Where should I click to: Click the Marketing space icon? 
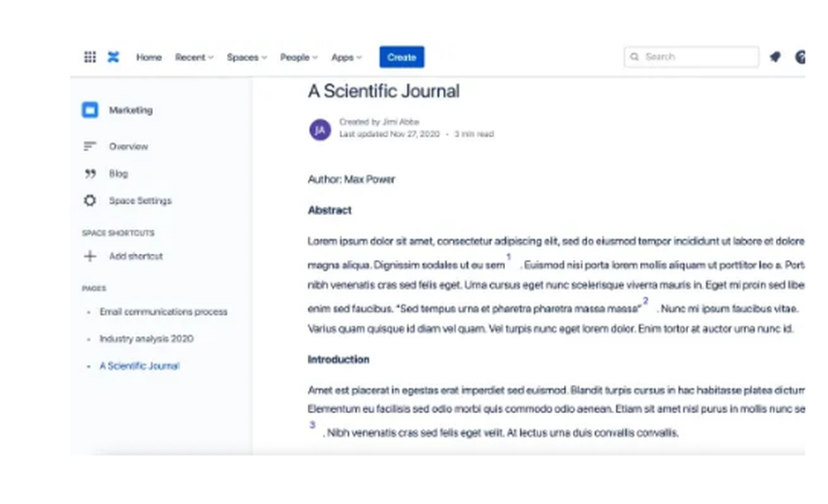(89, 110)
